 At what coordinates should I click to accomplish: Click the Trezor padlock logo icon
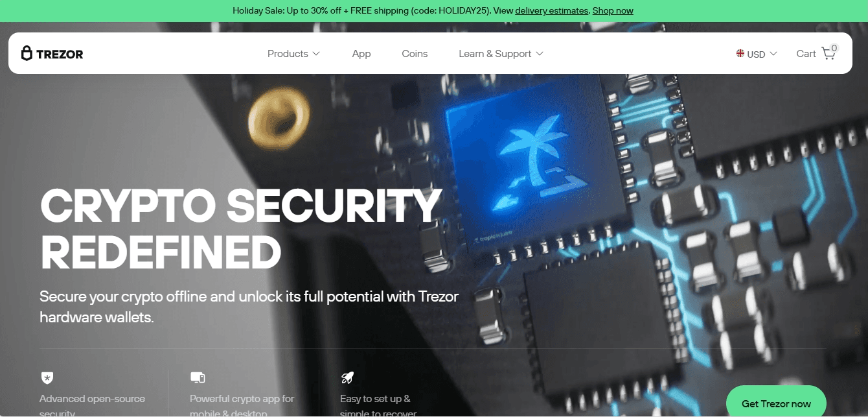click(x=27, y=53)
